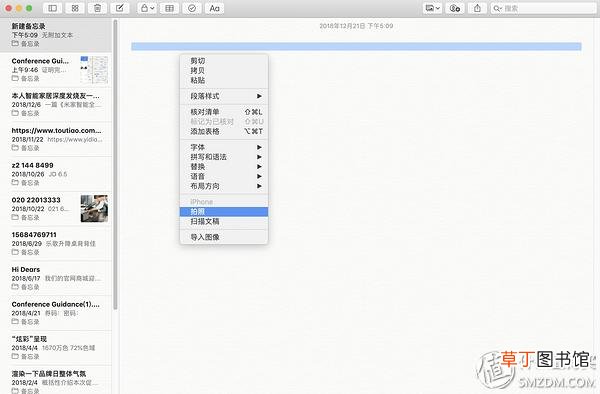Add people to this note

pyautogui.click(x=455, y=8)
